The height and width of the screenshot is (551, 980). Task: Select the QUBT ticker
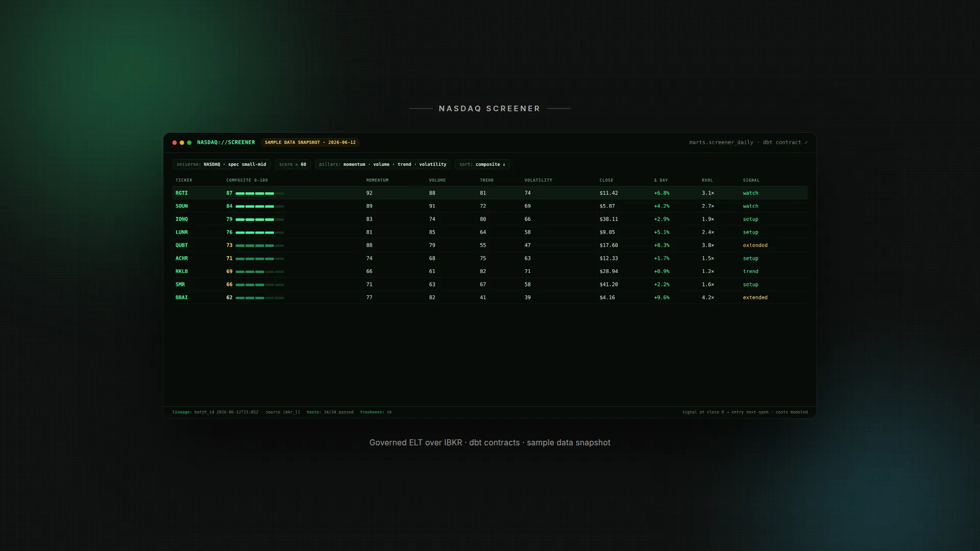(x=182, y=245)
